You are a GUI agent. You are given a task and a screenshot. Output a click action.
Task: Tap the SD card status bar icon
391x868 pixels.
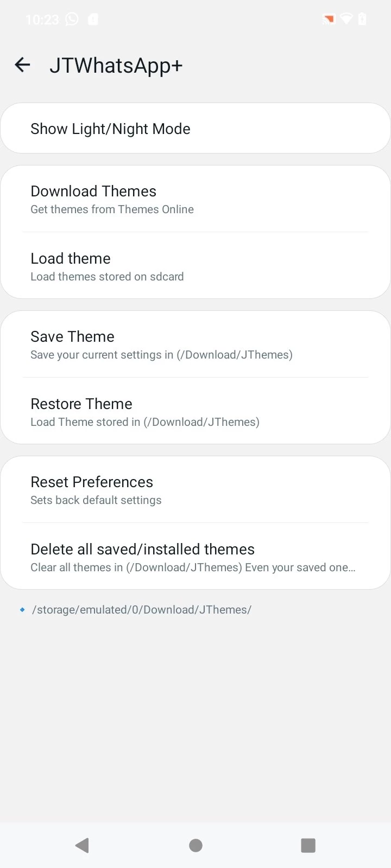93,20
